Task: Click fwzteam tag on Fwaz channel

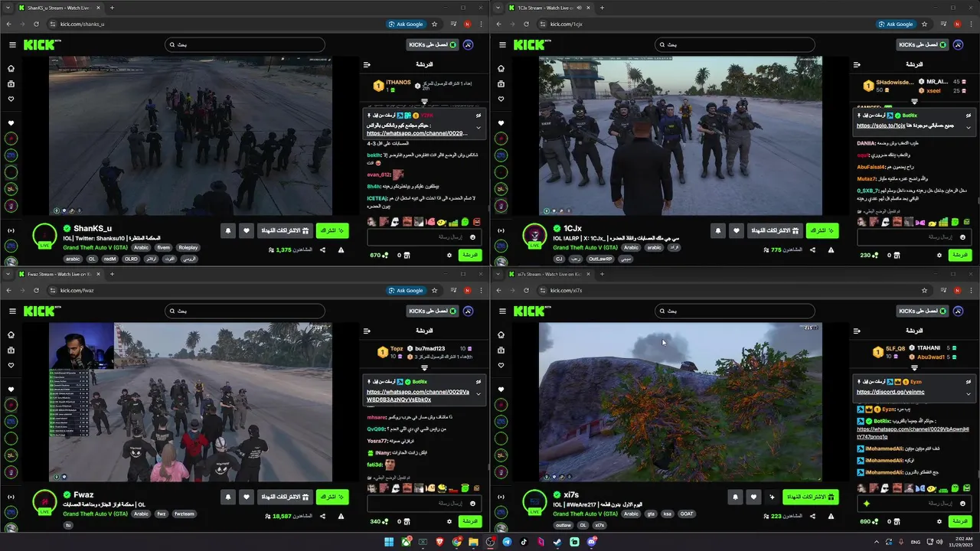Action: pyautogui.click(x=184, y=514)
